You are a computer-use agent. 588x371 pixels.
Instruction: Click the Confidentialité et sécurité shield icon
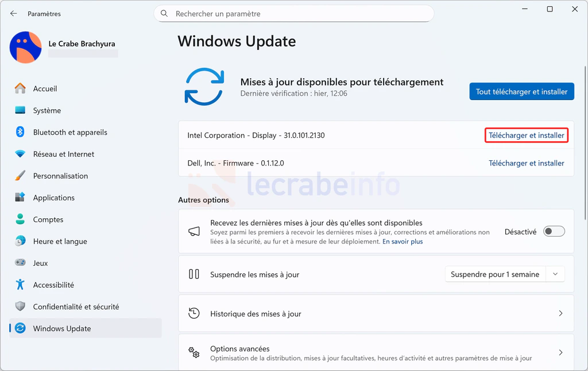pyautogui.click(x=20, y=307)
